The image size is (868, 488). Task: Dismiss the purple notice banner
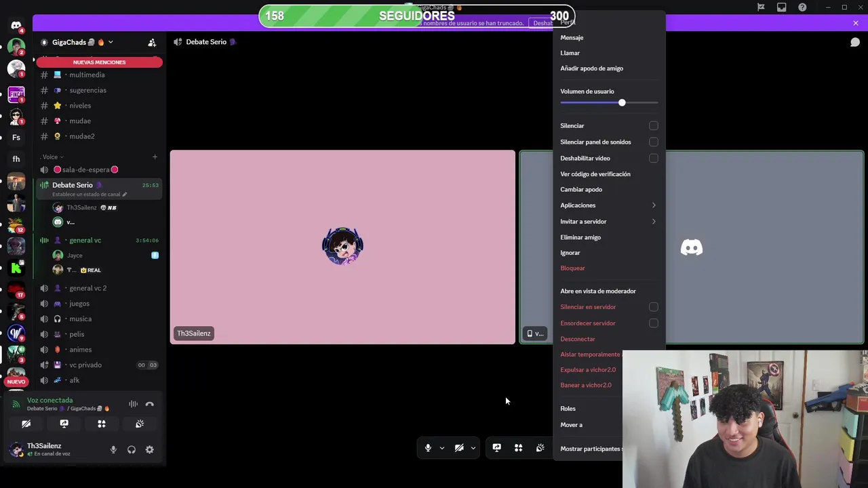coord(855,23)
